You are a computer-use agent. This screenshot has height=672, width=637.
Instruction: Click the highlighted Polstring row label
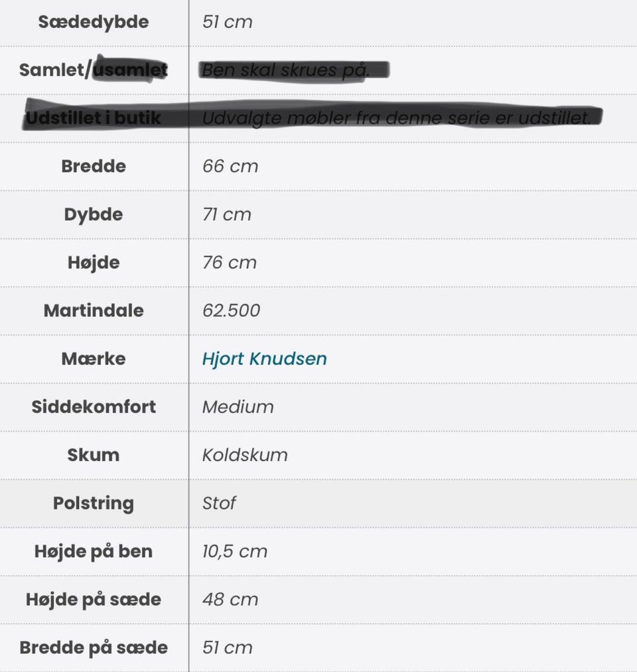(x=94, y=503)
